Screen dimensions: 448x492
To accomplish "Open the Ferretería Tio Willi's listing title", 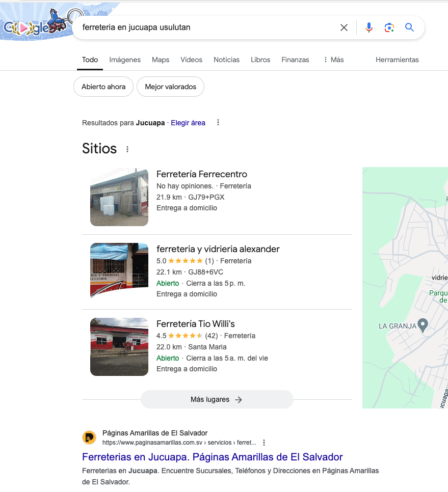I will (x=196, y=324).
